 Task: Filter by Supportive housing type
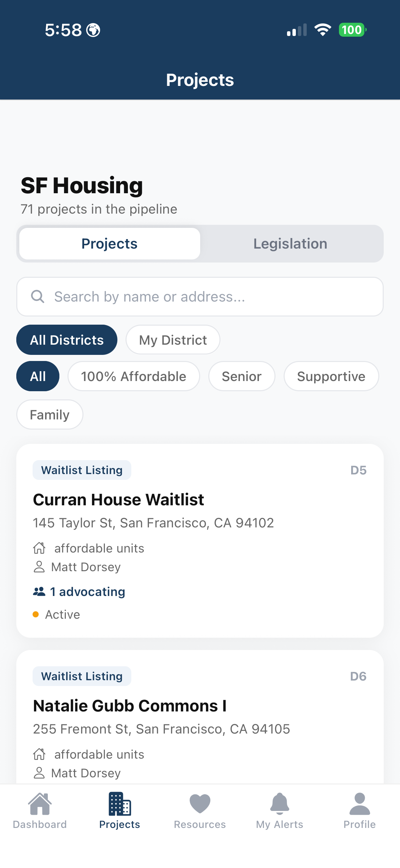331,376
